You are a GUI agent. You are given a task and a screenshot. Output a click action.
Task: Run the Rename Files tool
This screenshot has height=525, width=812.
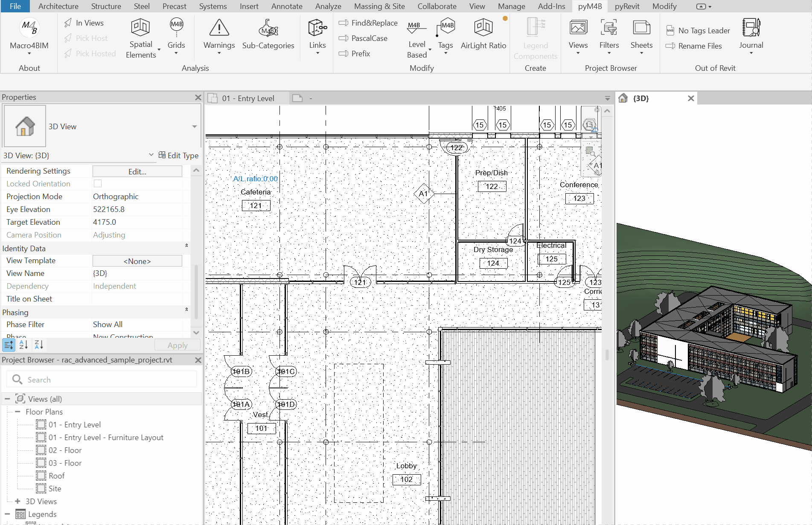[x=694, y=46]
